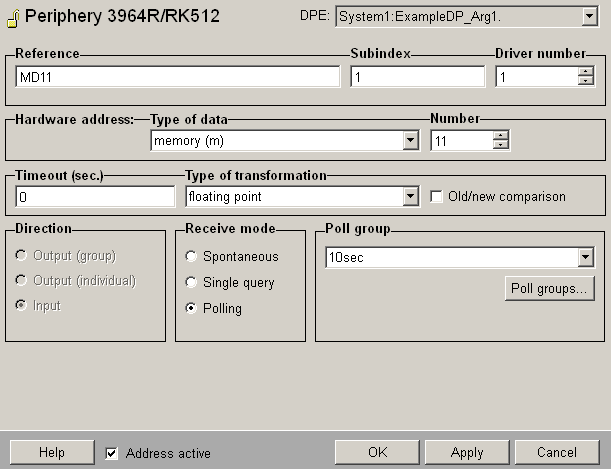611x469 pixels.
Task: Open the Type of transformation dropdown
Action: [x=410, y=197]
